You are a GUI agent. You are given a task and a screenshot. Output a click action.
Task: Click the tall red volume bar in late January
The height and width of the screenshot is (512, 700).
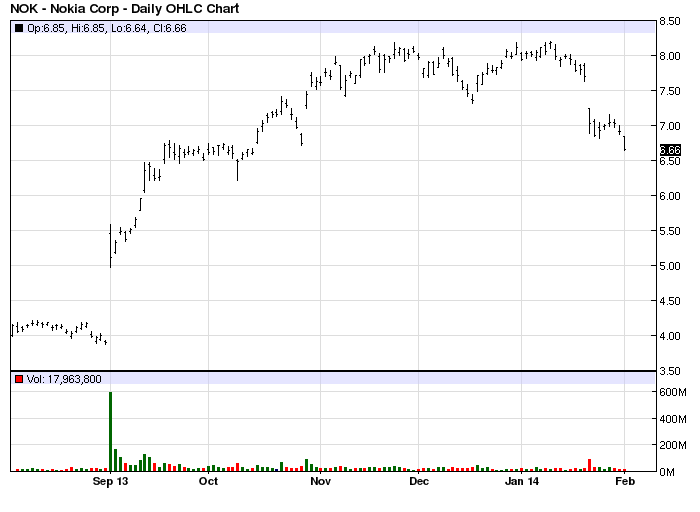coord(590,465)
